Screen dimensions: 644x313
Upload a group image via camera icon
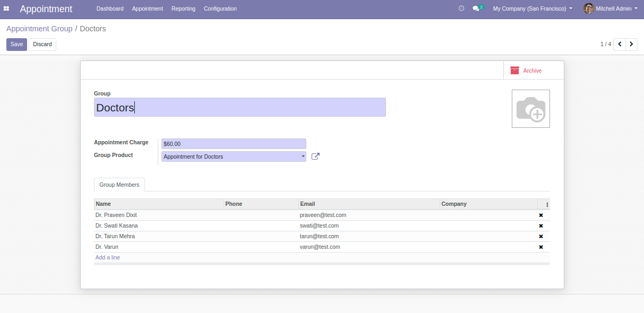530,109
